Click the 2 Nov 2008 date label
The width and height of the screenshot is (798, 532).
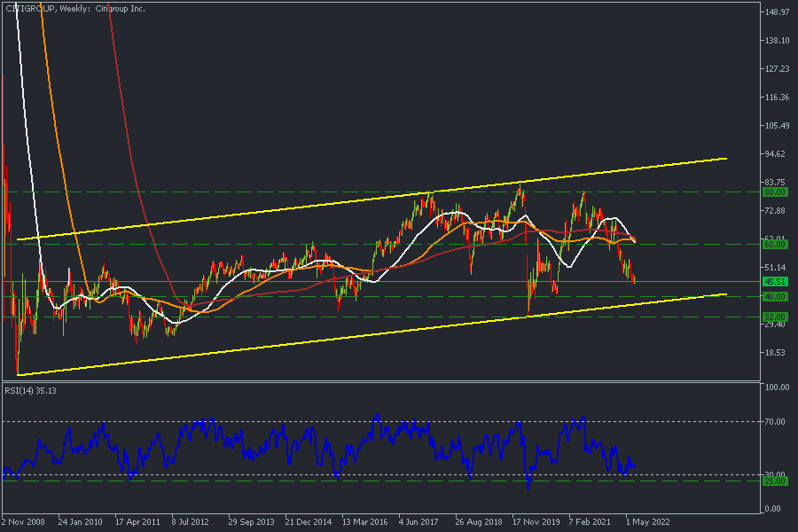[25, 522]
